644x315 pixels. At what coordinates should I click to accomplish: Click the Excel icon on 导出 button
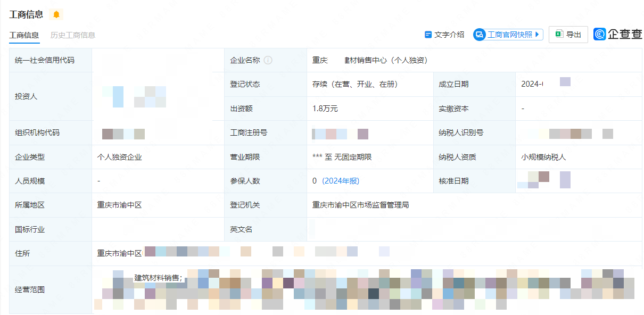click(x=559, y=34)
